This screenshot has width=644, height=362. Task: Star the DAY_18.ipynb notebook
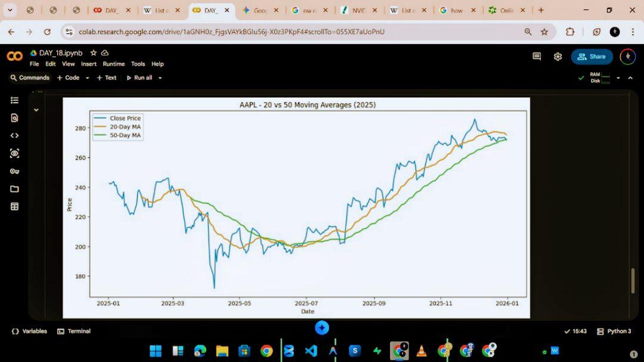[x=93, y=53]
